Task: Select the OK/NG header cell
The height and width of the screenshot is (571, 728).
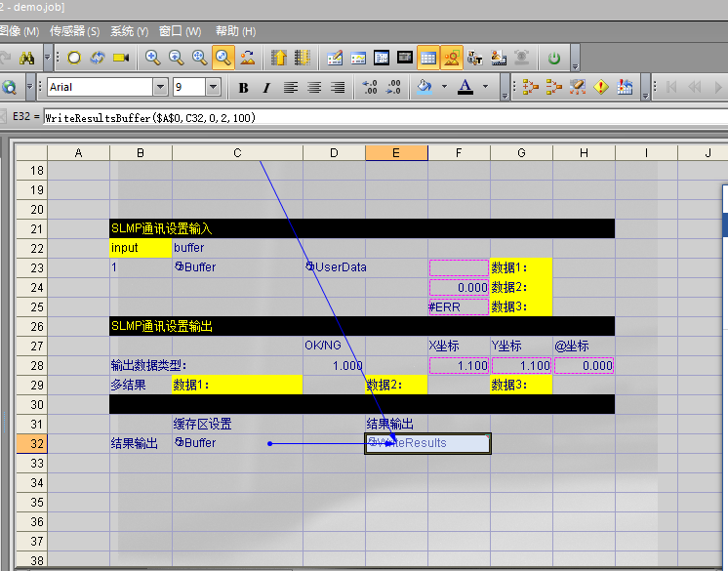Action: (x=335, y=346)
